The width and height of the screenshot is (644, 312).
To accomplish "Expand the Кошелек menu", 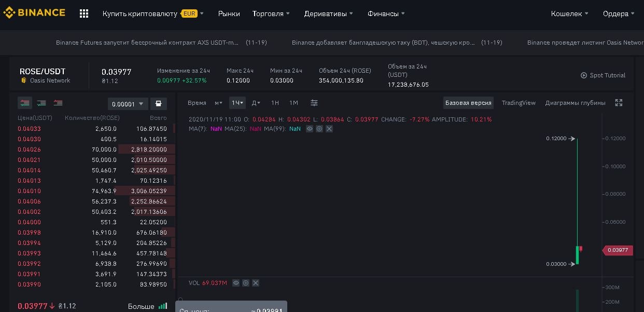I will (x=570, y=13).
